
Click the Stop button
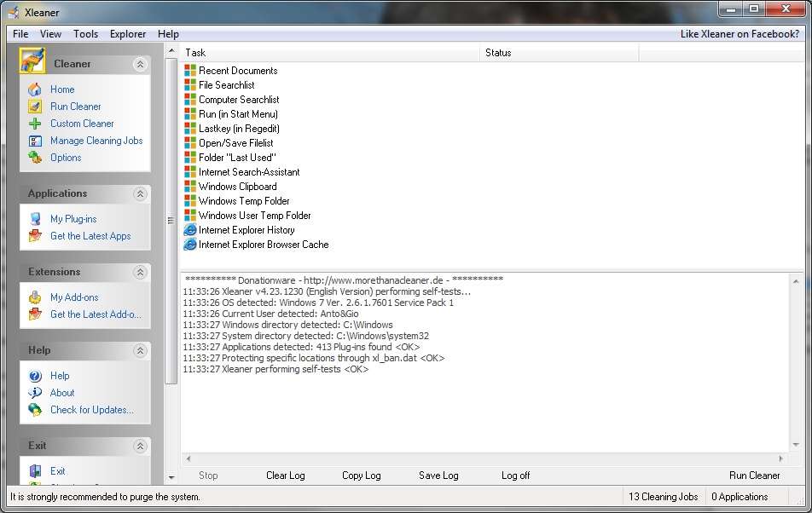pyautogui.click(x=208, y=476)
